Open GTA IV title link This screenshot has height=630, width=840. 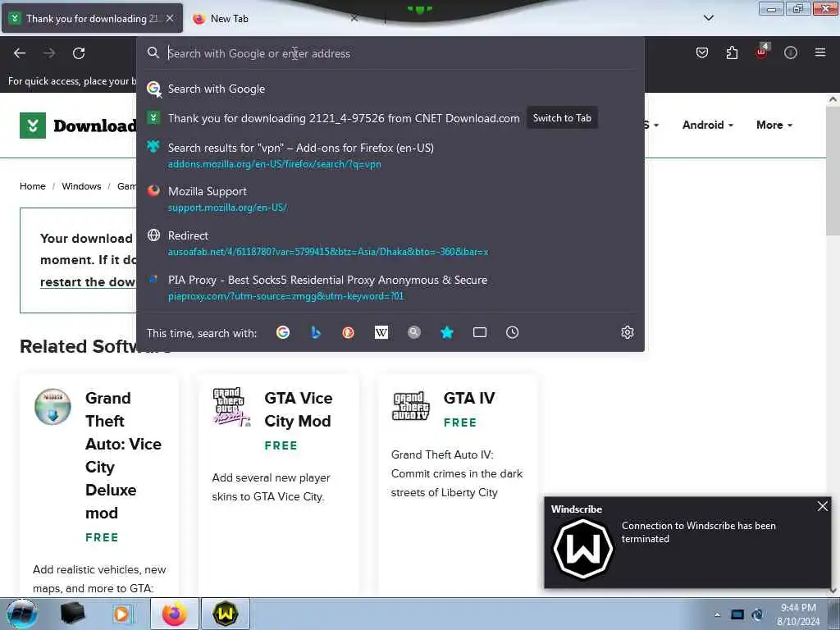pyautogui.click(x=469, y=398)
